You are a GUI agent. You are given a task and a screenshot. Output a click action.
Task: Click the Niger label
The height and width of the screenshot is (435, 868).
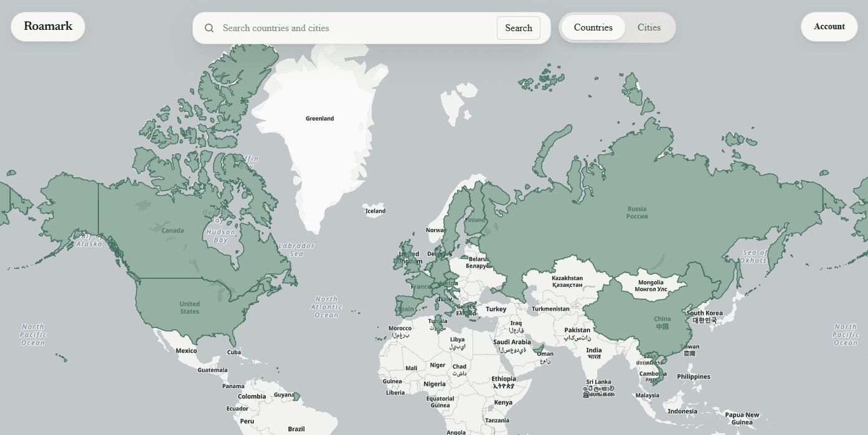[438, 365]
